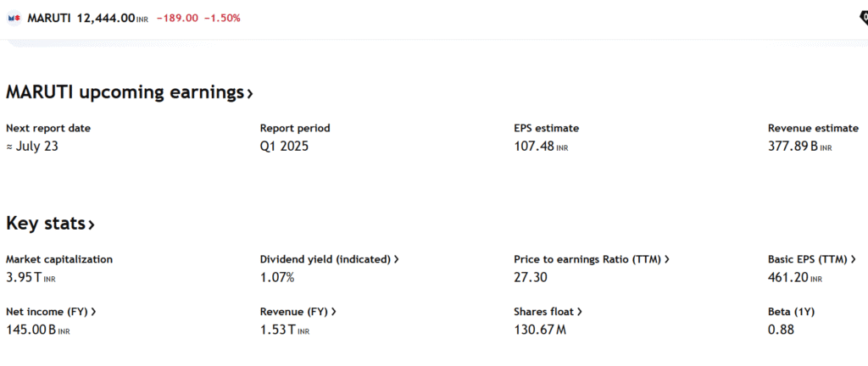Click the Maruti Suzuki logo icon
Viewport: 868px width, 366px height.
coord(14,19)
